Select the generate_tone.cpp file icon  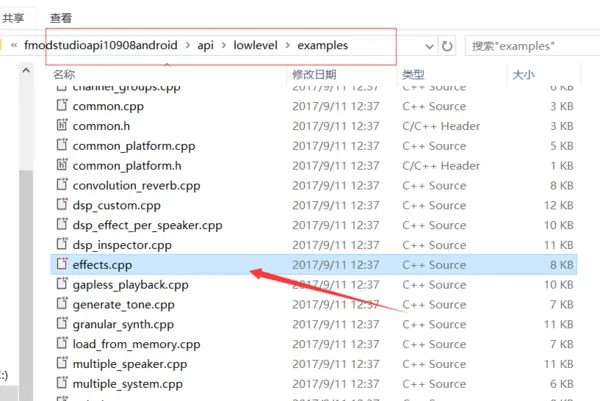(x=62, y=303)
